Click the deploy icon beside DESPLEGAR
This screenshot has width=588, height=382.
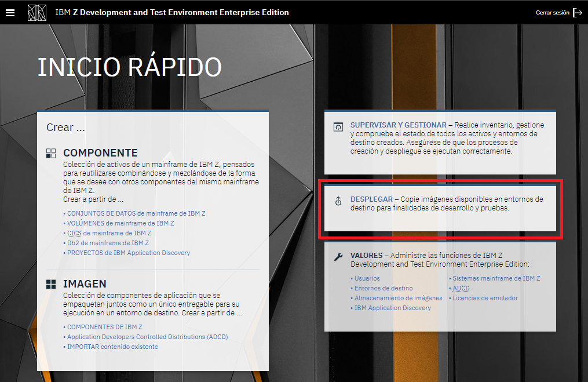(x=338, y=201)
